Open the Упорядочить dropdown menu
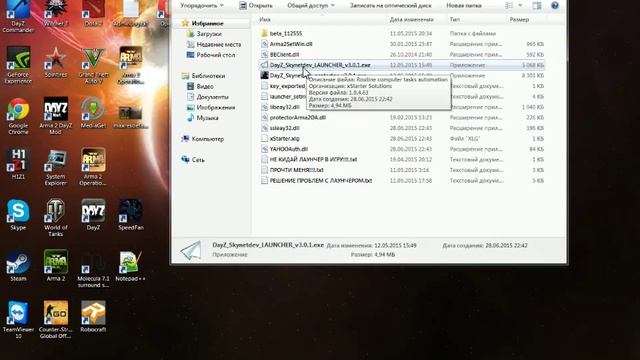The height and width of the screenshot is (360, 640). click(202, 5)
